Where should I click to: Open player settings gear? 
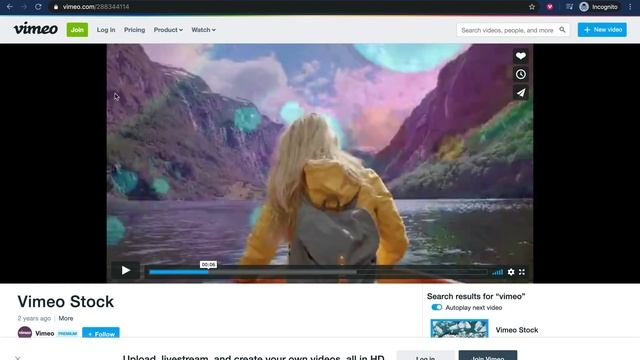(511, 272)
